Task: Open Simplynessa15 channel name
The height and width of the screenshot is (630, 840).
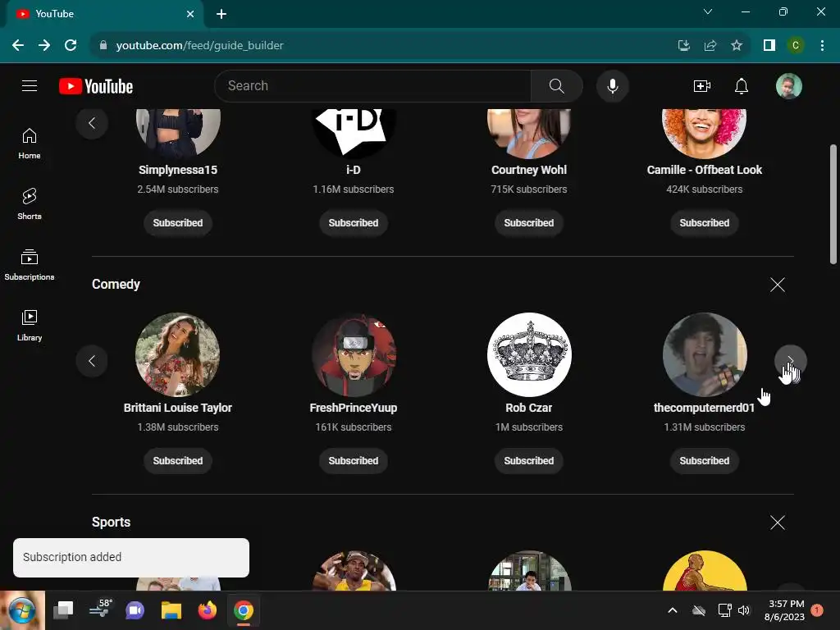Action: (178, 170)
